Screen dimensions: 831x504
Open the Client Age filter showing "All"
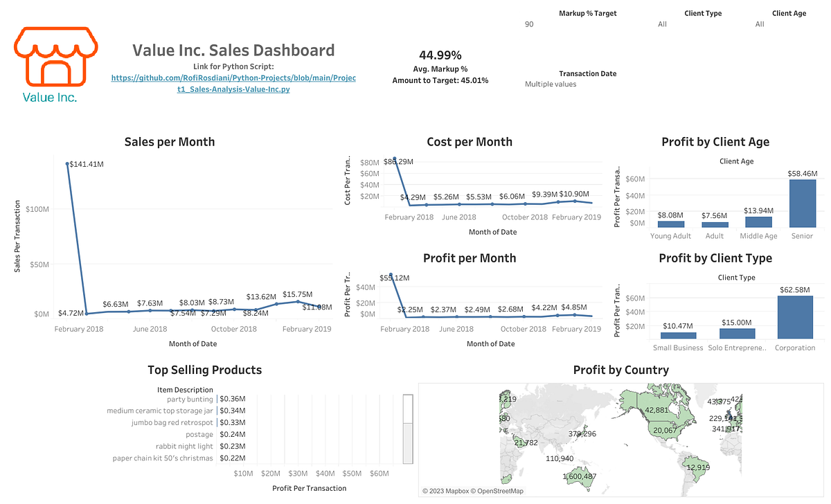pyautogui.click(x=760, y=24)
